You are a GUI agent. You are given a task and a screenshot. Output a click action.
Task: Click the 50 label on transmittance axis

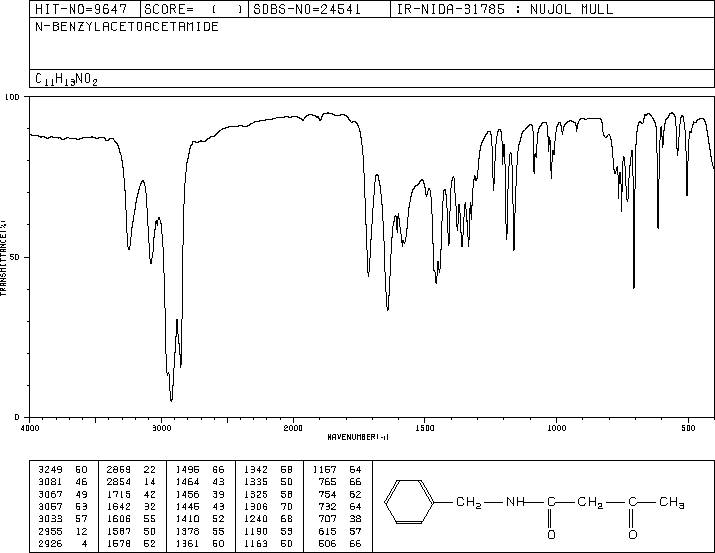(x=15, y=257)
